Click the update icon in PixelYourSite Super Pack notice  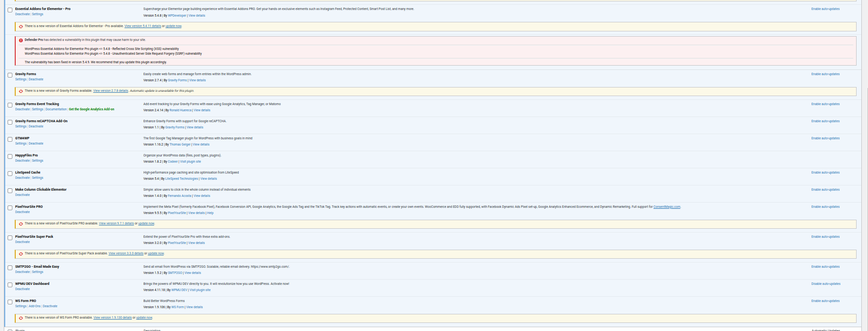pyautogui.click(x=21, y=254)
